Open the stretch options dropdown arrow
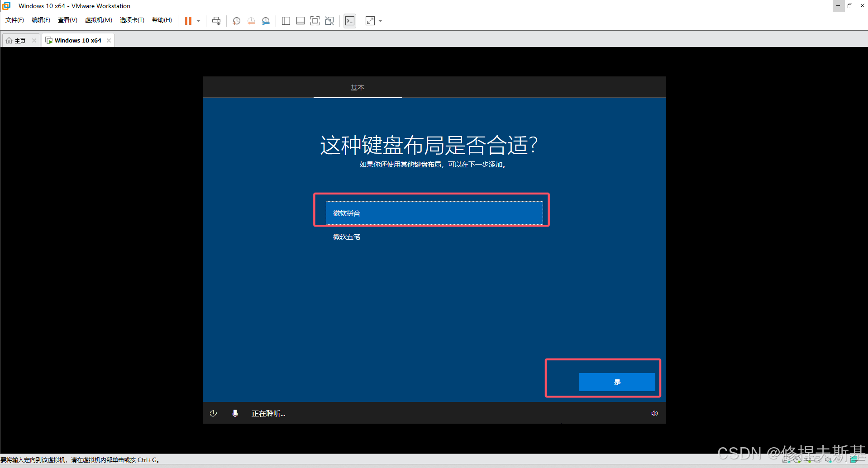The height and width of the screenshot is (468, 868). pyautogui.click(x=380, y=21)
